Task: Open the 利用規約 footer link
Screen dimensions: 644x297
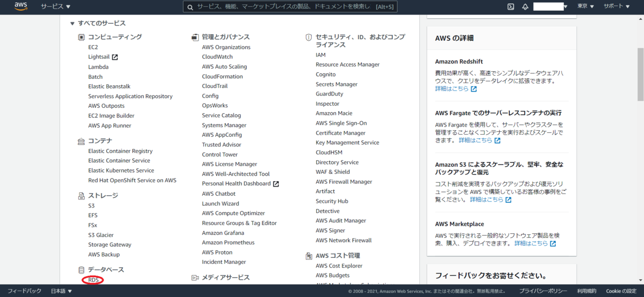Action: coord(587,291)
